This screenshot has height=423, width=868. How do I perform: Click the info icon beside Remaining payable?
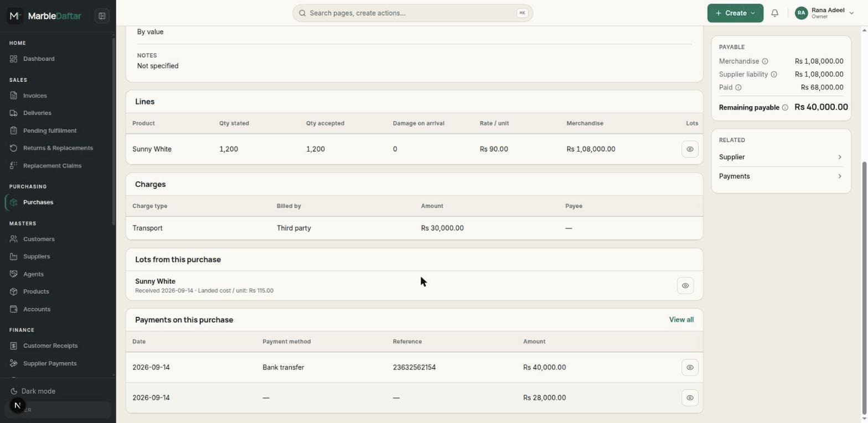tap(785, 108)
